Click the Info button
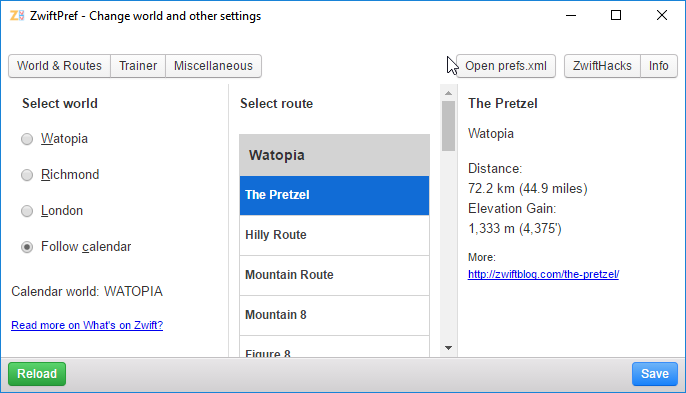 point(658,66)
